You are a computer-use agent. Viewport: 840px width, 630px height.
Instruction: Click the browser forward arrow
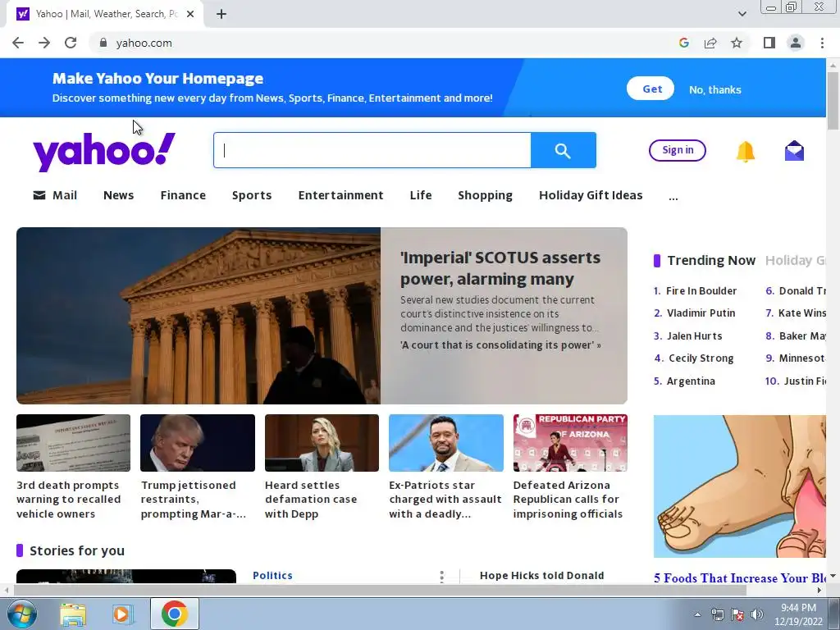[44, 43]
